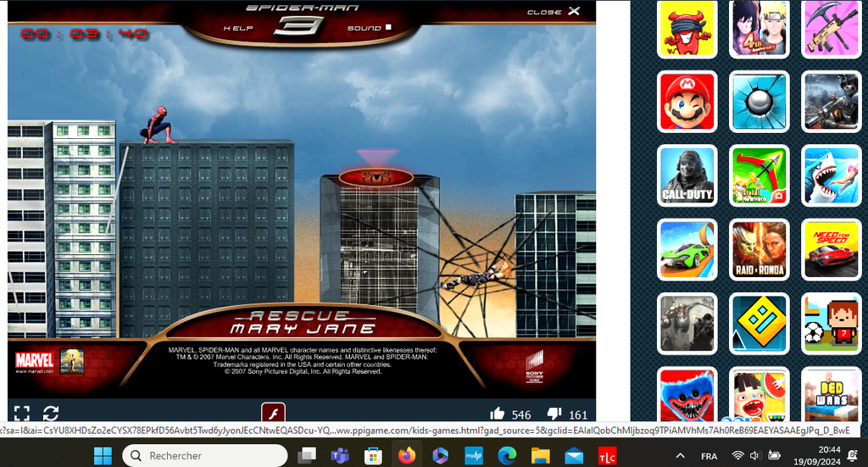The width and height of the screenshot is (868, 467).
Task: Launch Microsoft Teams from the taskbar
Action: tap(339, 455)
